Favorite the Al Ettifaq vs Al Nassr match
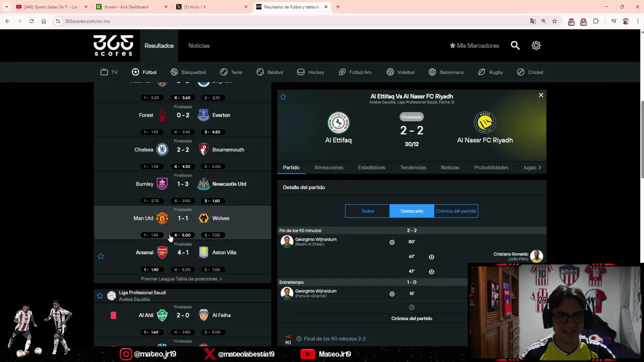 (x=283, y=97)
